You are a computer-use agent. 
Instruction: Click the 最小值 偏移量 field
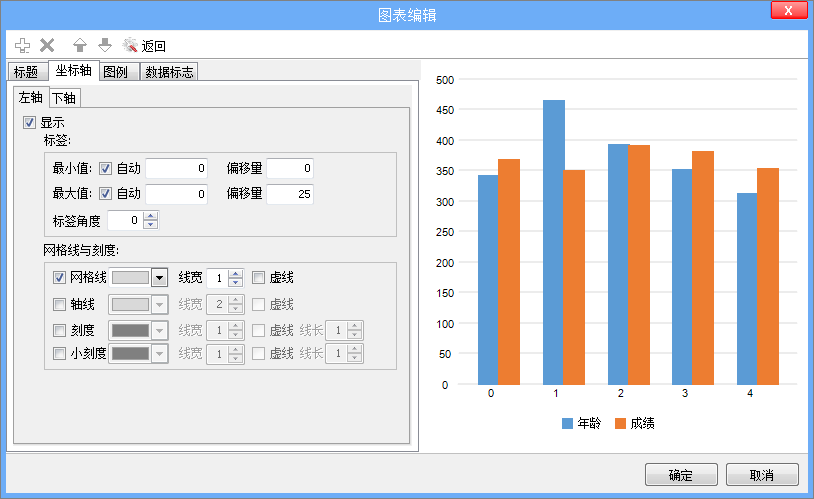tap(290, 168)
